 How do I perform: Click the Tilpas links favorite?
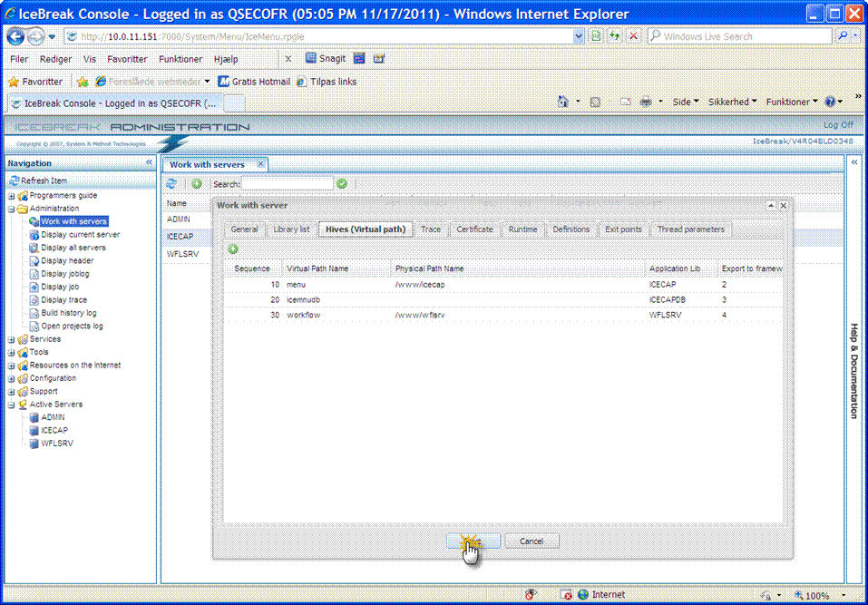coord(327,82)
